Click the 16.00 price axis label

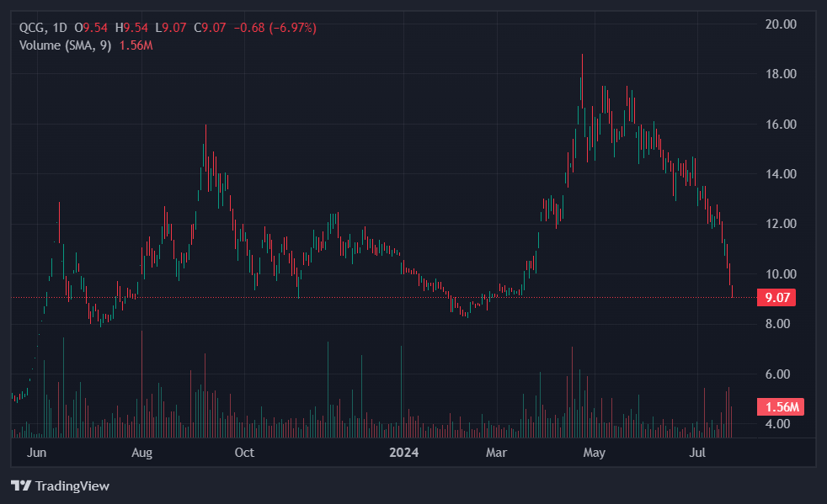(779, 124)
